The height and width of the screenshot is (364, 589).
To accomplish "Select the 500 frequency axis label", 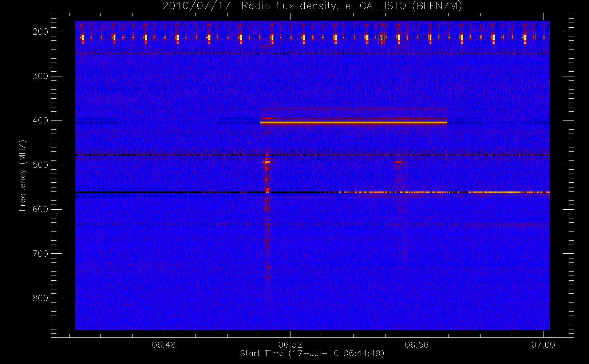I will click(x=40, y=165).
